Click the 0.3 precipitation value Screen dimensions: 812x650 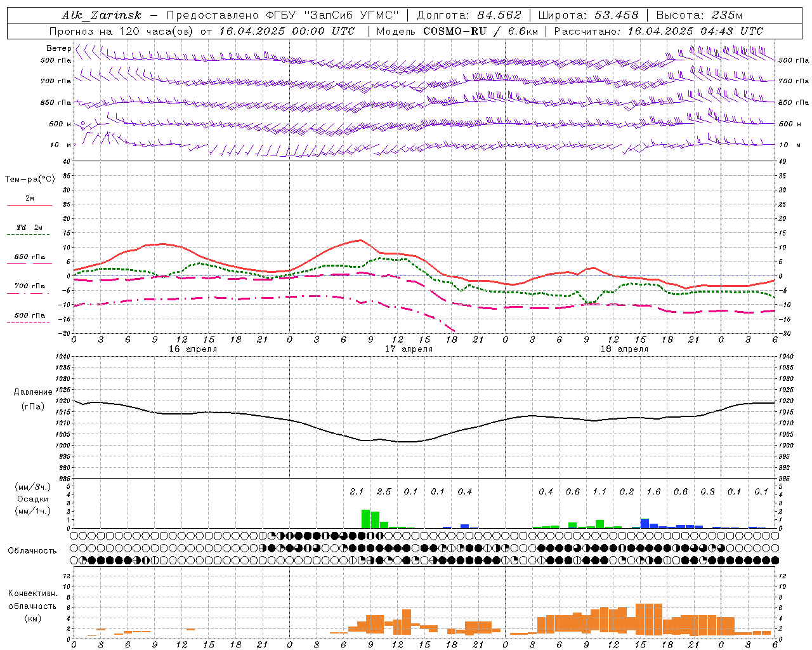(x=707, y=491)
